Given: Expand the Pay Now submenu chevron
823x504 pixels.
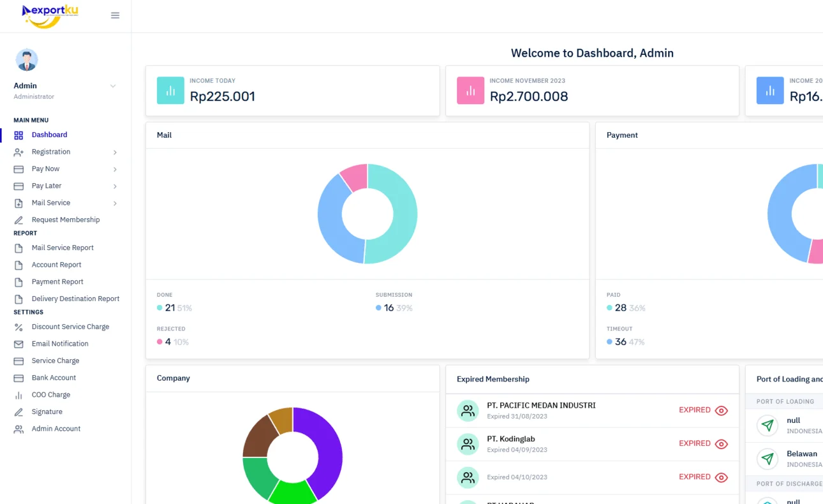Looking at the screenshot, I should tap(115, 169).
